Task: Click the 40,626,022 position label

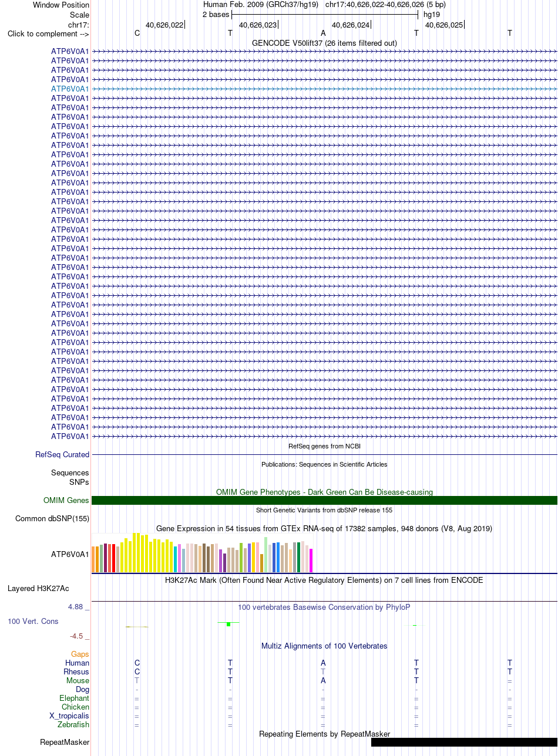Action: (164, 25)
